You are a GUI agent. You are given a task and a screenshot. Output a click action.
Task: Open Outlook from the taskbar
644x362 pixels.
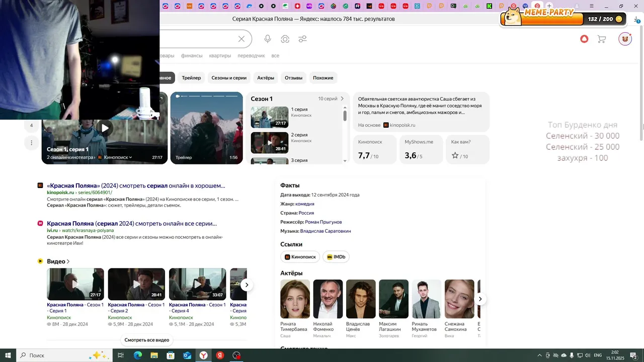(187, 355)
